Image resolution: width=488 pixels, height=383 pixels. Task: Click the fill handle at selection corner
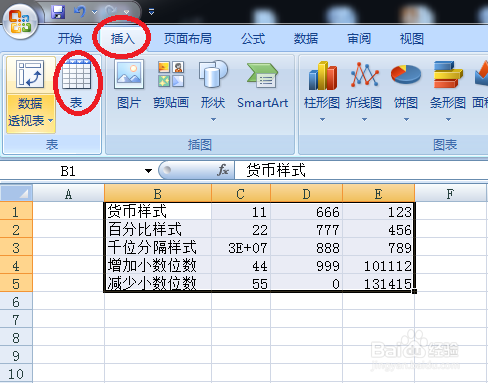point(414,292)
